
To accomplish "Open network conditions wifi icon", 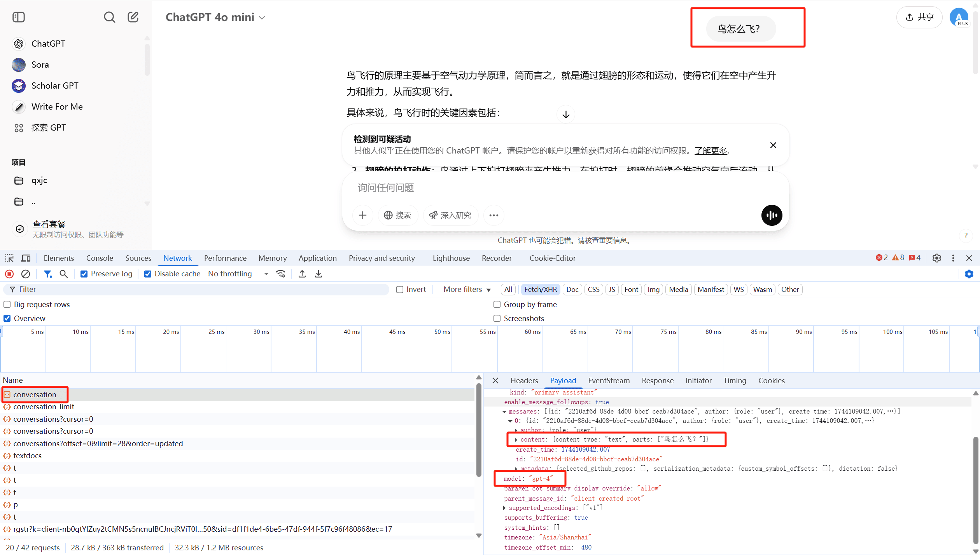I will pyautogui.click(x=281, y=274).
